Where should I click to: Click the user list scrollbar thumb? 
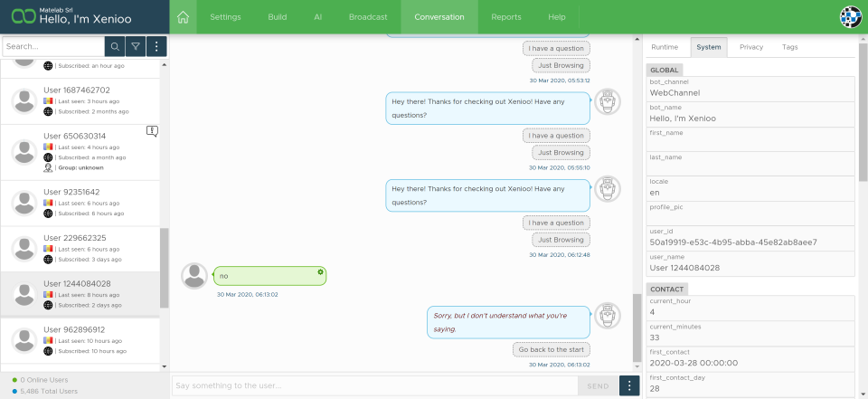164,268
